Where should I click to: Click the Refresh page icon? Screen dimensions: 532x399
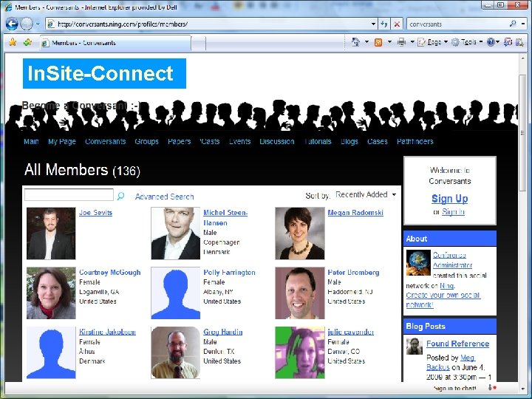383,24
